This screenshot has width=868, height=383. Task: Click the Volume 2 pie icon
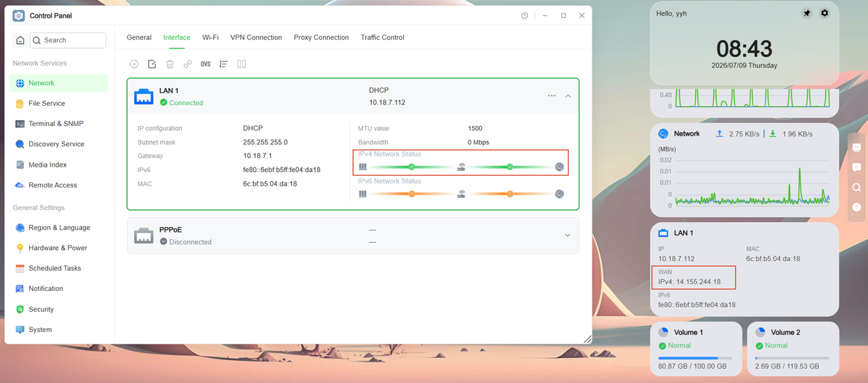[760, 332]
